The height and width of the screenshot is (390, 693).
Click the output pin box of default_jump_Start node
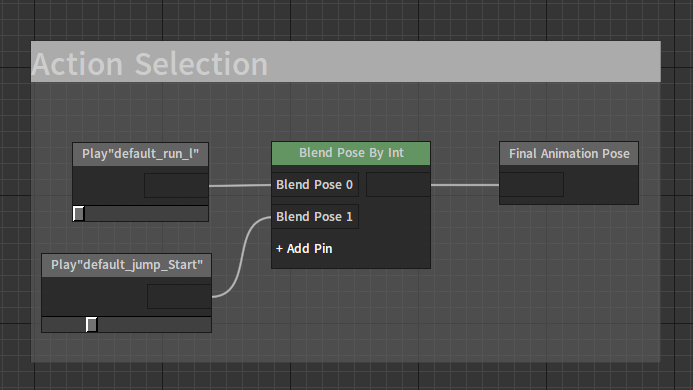pyautogui.click(x=179, y=296)
